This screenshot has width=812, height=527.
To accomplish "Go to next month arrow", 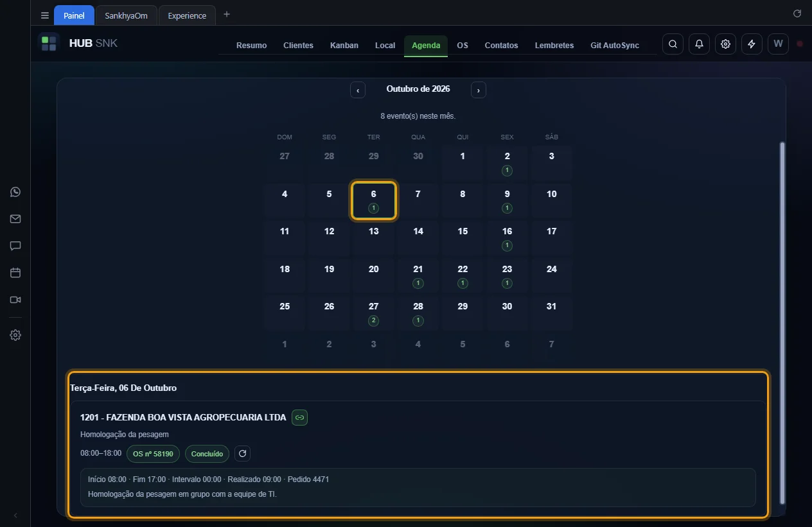I will point(479,90).
